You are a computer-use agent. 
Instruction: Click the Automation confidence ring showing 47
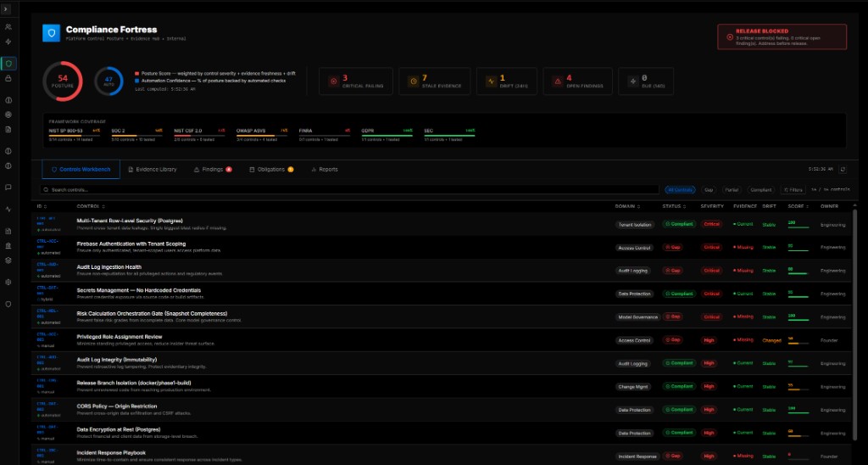click(x=108, y=81)
